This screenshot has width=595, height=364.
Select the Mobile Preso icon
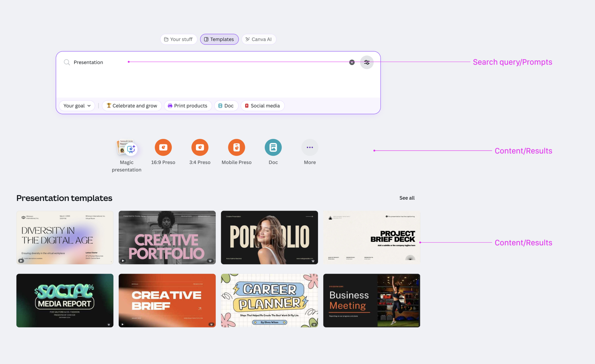236,147
